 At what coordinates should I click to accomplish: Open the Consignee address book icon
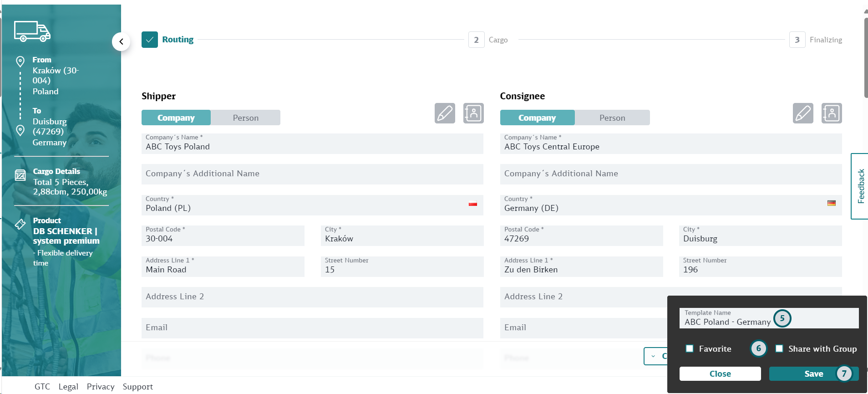pyautogui.click(x=832, y=113)
